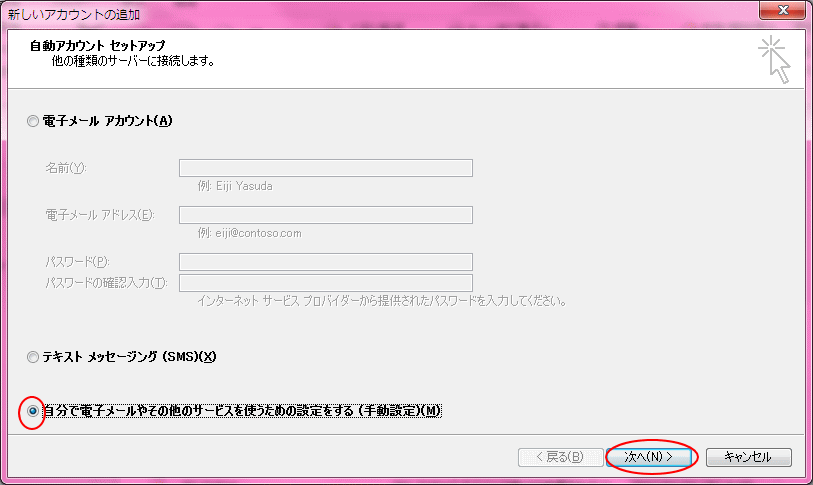
Task: Select the テキスト メッセージング (SMS) radio button
Action: 33,357
